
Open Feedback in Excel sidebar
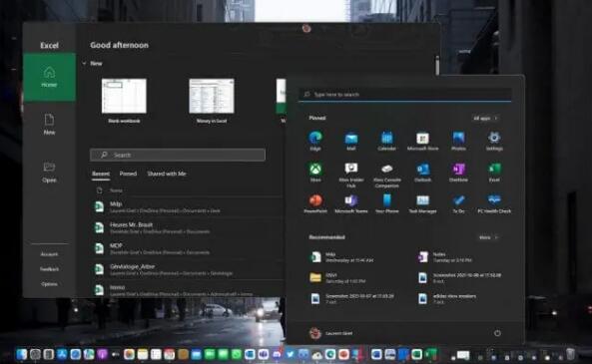click(x=50, y=269)
